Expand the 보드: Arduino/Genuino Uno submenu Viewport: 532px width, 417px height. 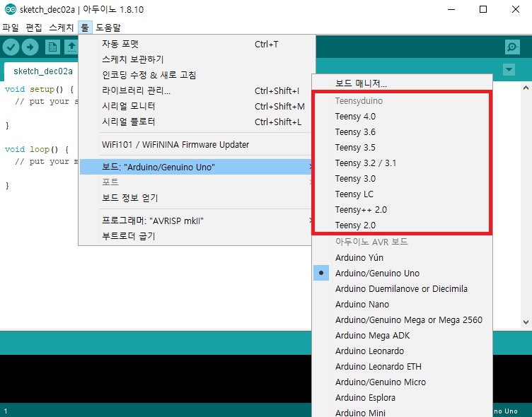[195, 167]
